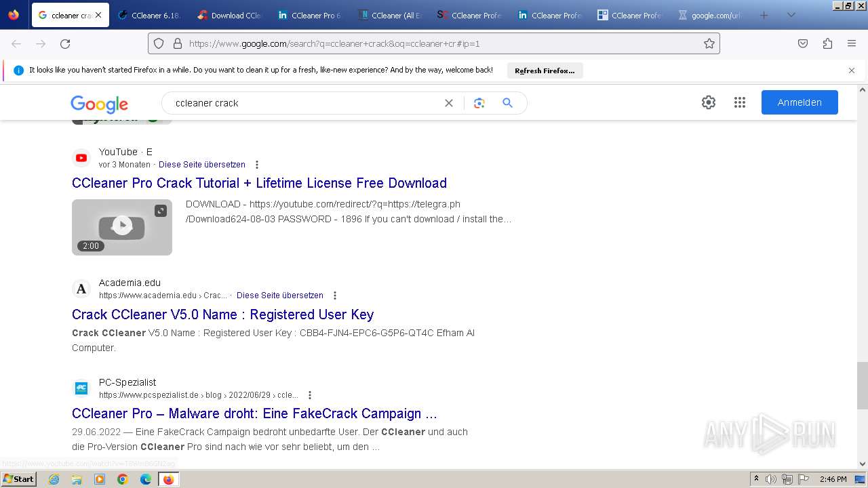Open the tracking protection shield icon
The height and width of the screenshot is (488, 868).
(159, 43)
